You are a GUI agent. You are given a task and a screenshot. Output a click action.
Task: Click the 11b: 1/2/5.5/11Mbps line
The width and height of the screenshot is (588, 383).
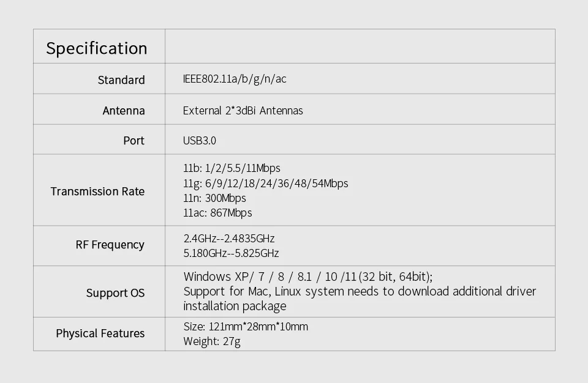[x=232, y=168]
